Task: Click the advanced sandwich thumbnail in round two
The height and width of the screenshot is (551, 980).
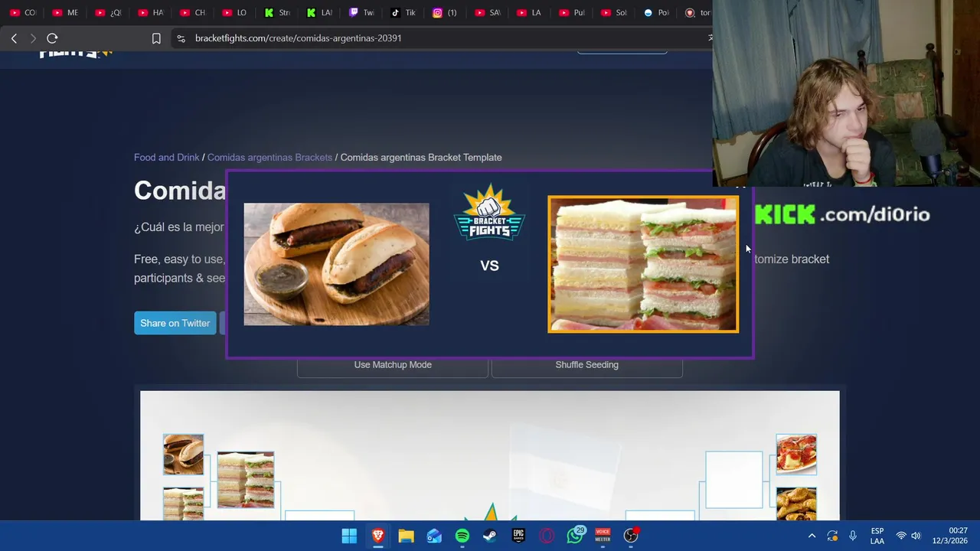Action: 246,480
